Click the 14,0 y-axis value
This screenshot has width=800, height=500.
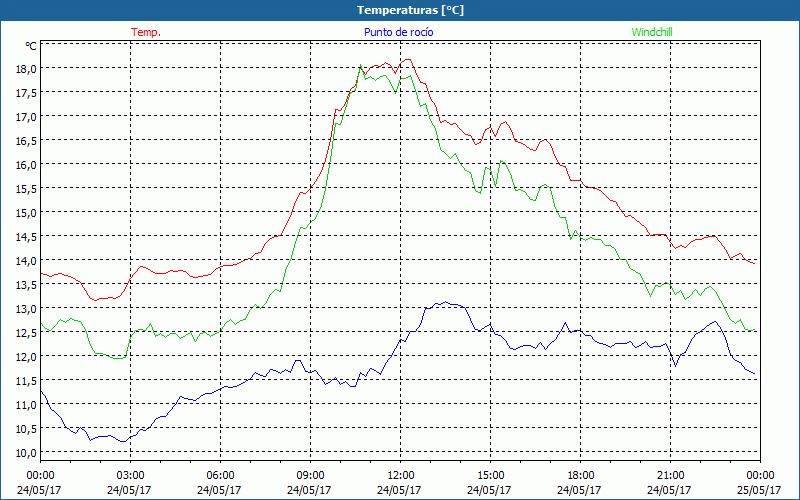click(x=27, y=260)
